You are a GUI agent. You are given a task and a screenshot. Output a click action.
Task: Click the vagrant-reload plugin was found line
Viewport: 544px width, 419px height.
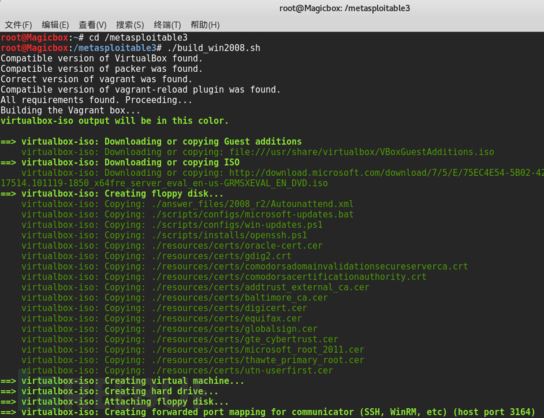tap(140, 89)
